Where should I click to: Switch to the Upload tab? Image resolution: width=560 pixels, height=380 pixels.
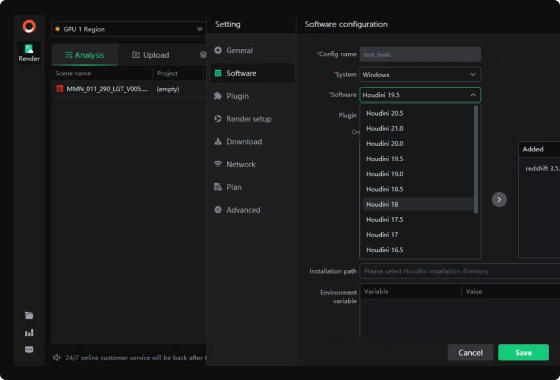151,55
